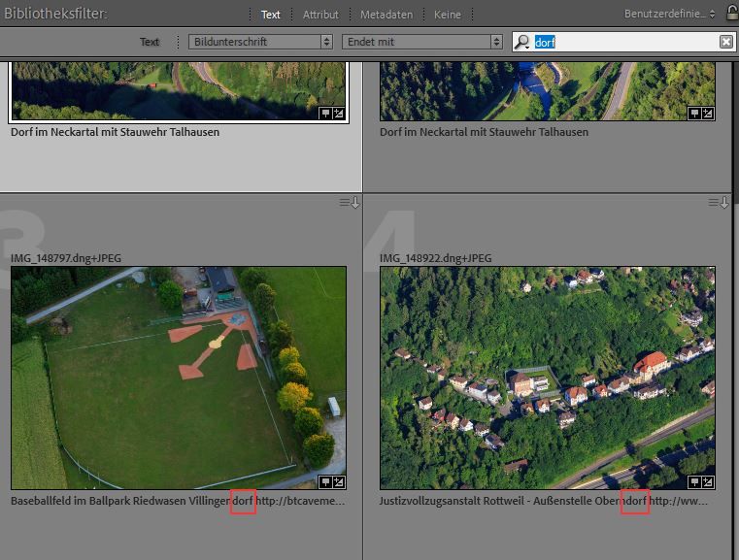Click develop adjustments badge on IMG_148797 thumbnail
The image size is (739, 560).
click(x=339, y=481)
